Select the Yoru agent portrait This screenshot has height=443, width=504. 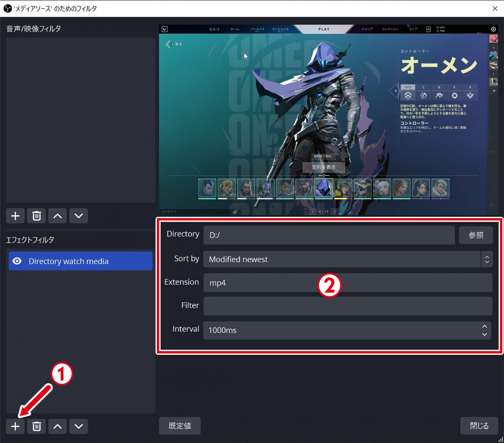pyautogui.click(x=207, y=188)
